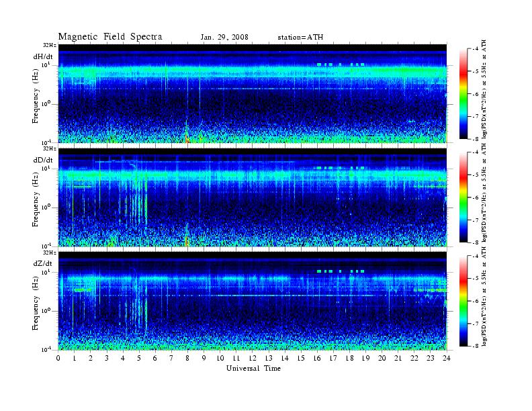532x411 pixels.
Task: Click the "station=ATH" label
Action: [300, 38]
